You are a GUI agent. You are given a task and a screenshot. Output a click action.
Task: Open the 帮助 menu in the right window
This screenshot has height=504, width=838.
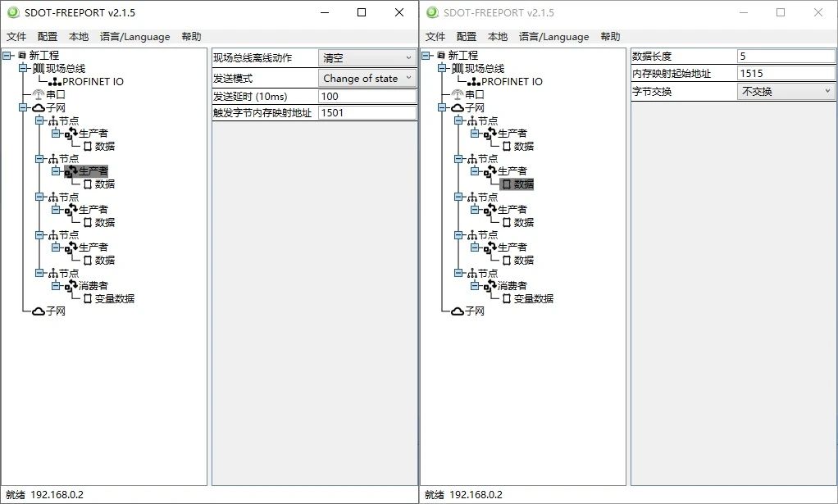[x=610, y=36]
